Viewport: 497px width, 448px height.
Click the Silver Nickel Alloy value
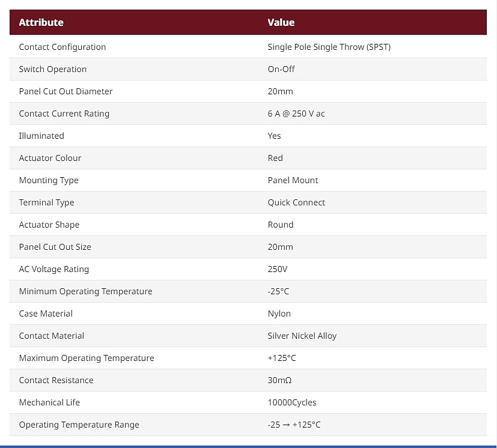(x=302, y=336)
